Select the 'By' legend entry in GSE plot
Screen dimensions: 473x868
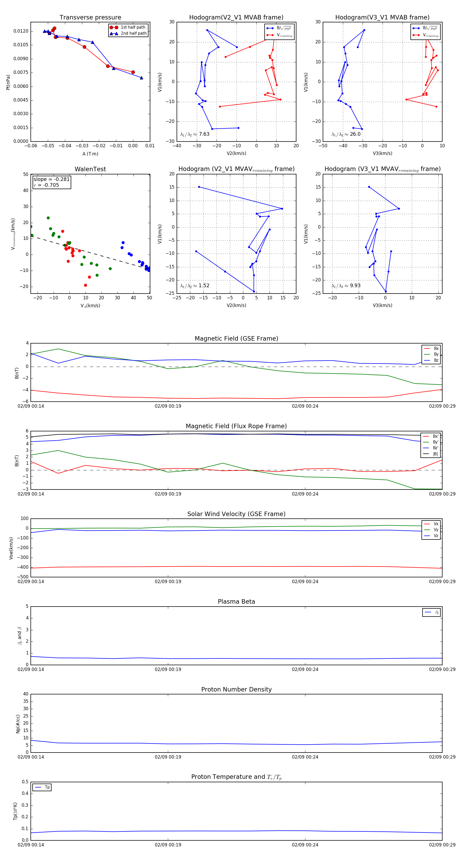(x=431, y=354)
